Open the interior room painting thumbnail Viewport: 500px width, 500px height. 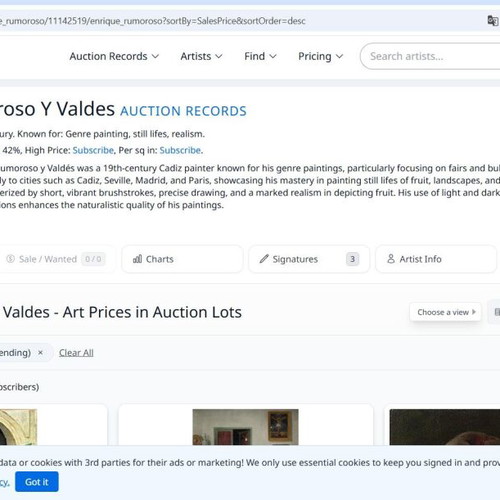point(246,427)
